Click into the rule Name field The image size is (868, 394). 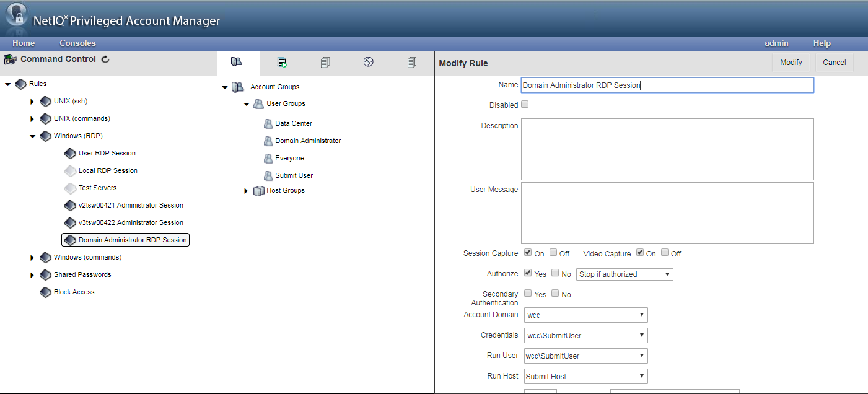[x=667, y=85]
